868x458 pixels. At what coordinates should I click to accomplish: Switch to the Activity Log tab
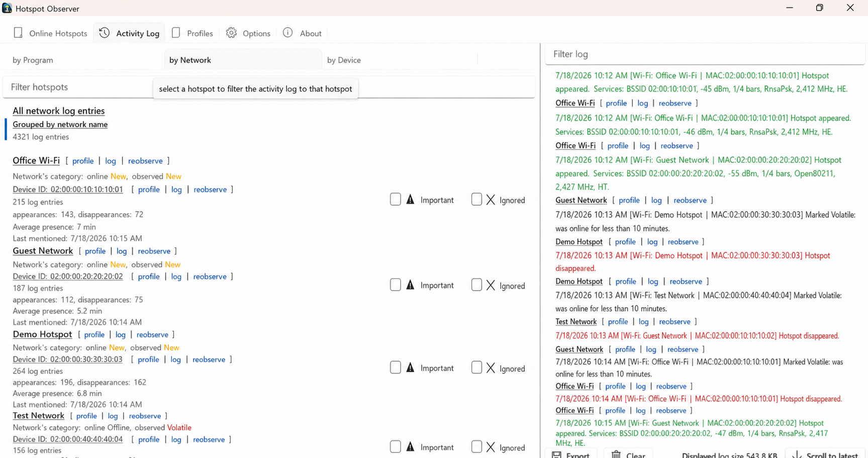coord(130,33)
